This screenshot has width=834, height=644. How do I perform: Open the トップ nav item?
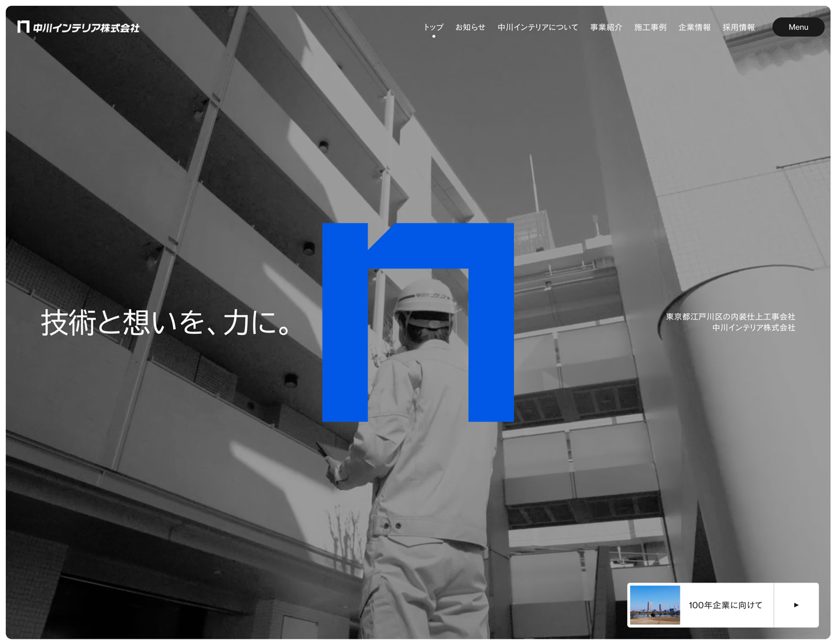pyautogui.click(x=433, y=27)
